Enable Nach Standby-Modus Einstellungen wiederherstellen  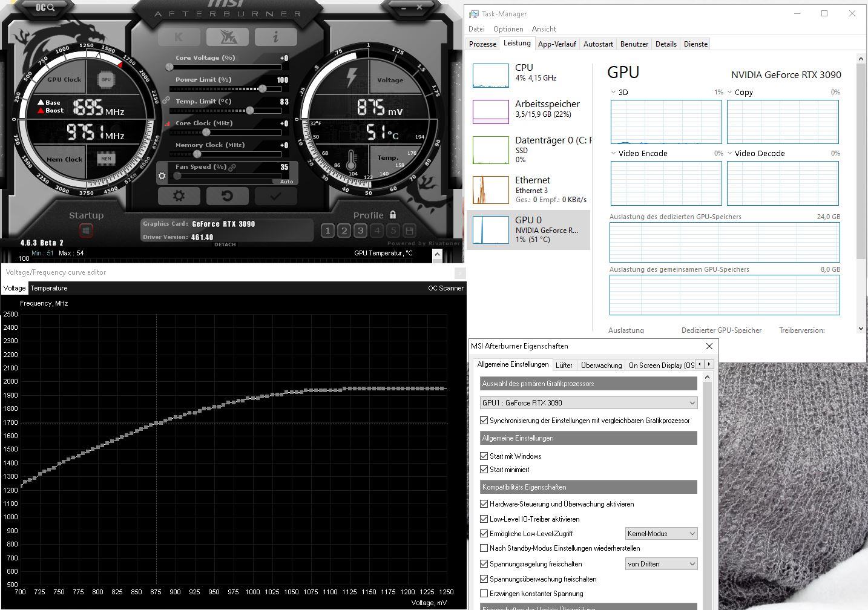pyautogui.click(x=484, y=548)
